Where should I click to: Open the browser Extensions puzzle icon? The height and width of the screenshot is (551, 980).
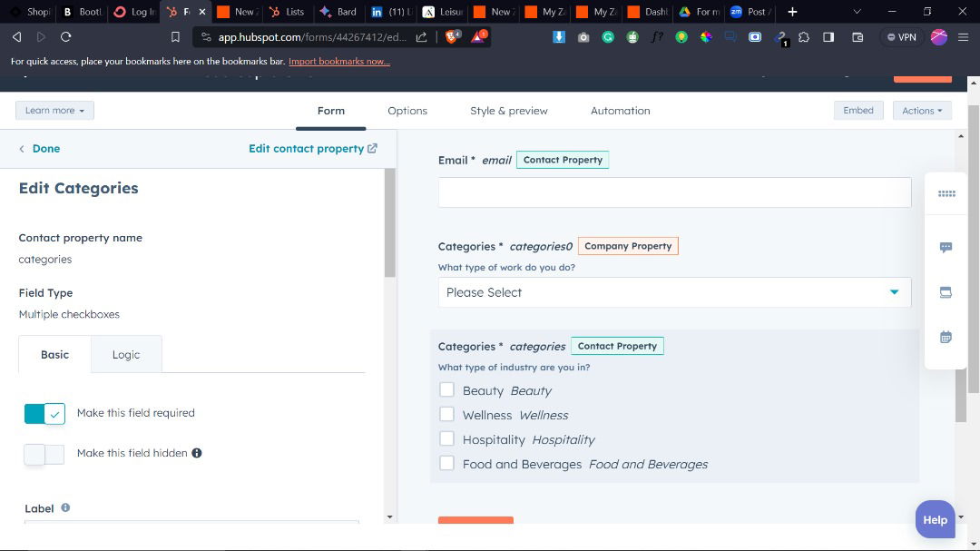[x=804, y=37]
